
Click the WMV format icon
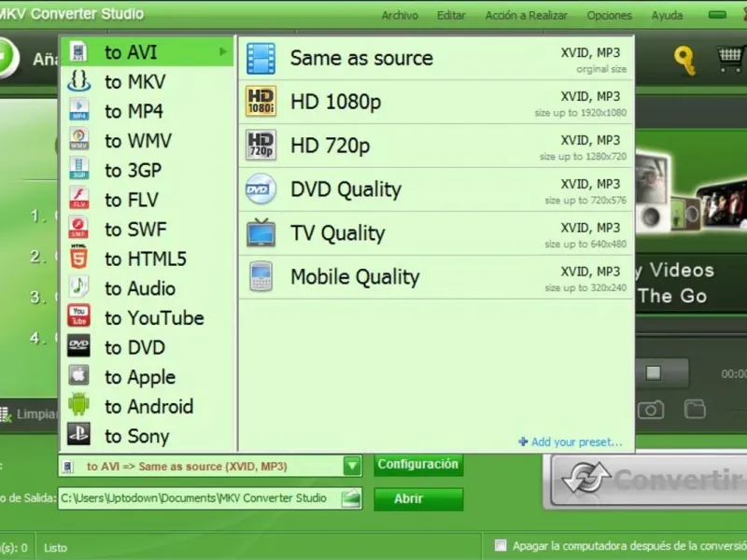click(x=78, y=141)
